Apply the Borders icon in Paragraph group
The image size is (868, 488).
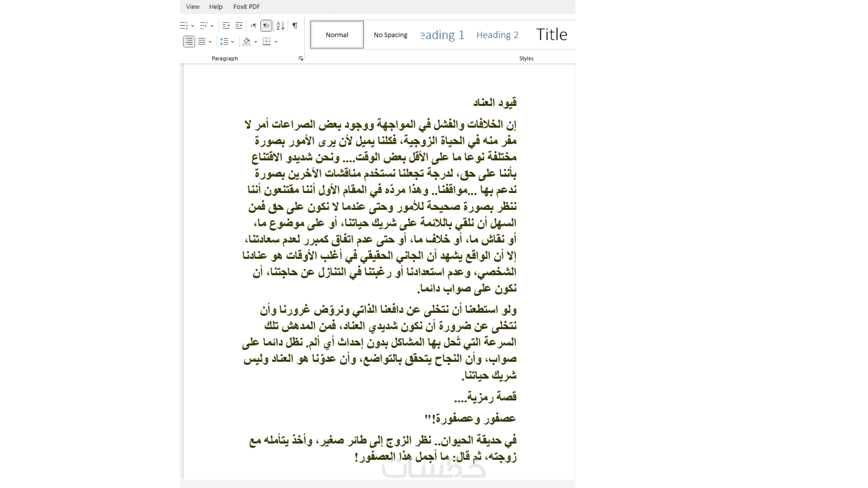tap(266, 42)
